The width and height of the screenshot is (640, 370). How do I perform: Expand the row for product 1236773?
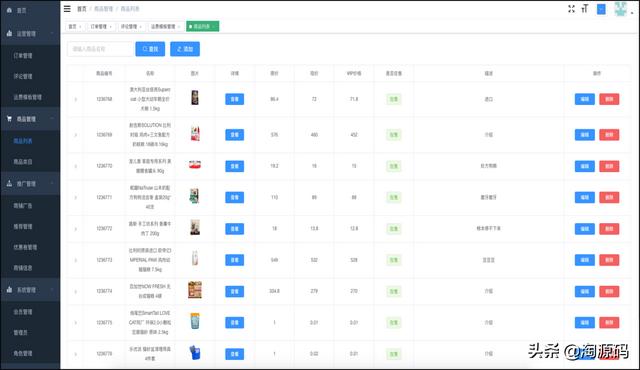click(76, 260)
